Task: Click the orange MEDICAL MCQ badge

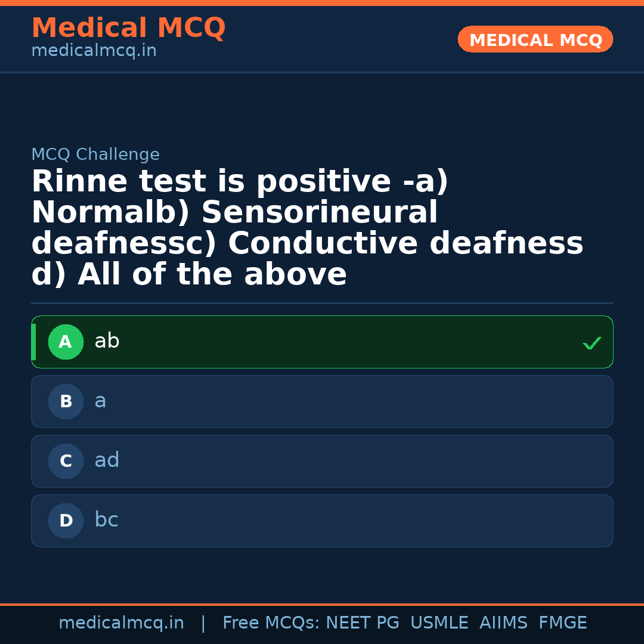Action: [535, 39]
